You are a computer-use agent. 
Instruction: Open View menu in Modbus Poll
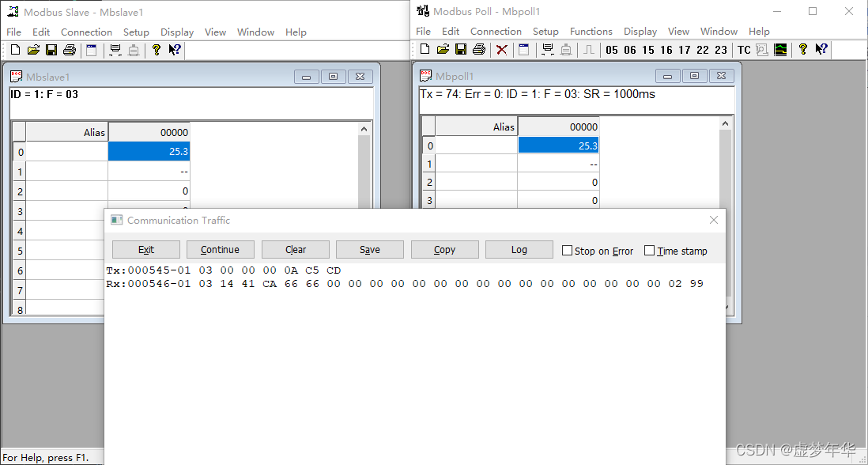(679, 32)
